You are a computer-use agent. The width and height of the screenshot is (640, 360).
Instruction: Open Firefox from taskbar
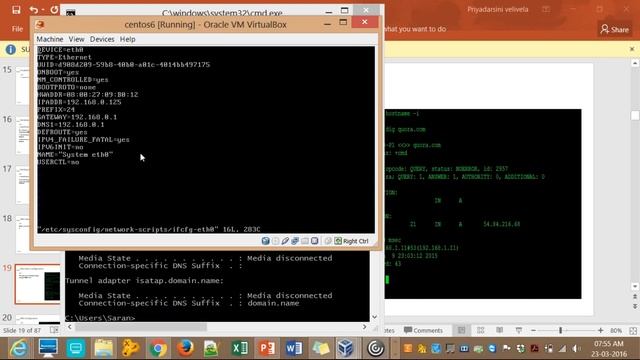point(185,348)
